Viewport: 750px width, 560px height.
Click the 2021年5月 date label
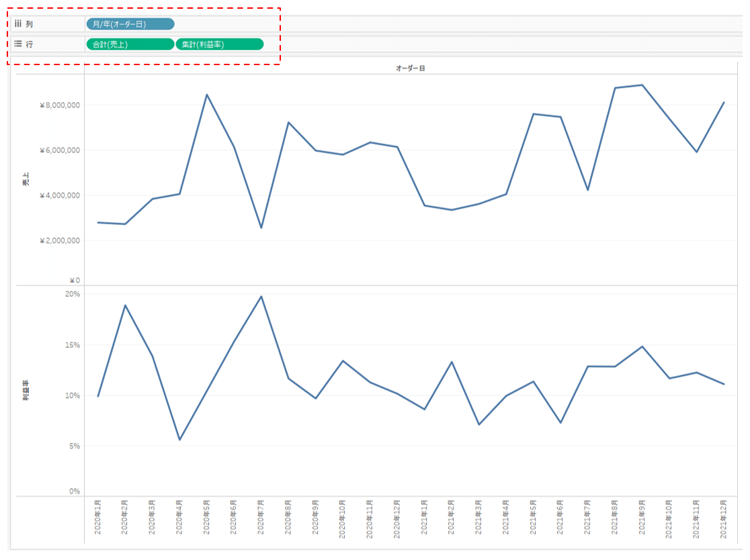pyautogui.click(x=534, y=517)
